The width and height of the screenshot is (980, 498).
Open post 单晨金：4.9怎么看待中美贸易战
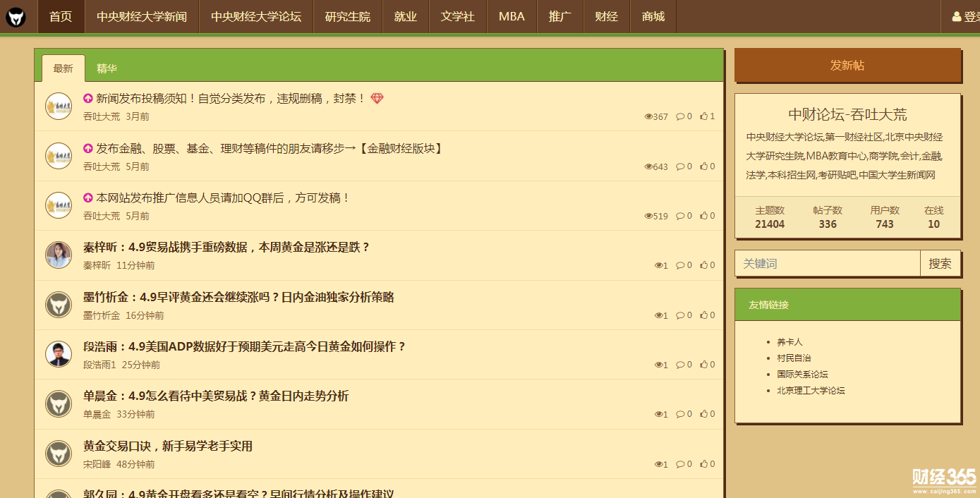pyautogui.click(x=216, y=396)
